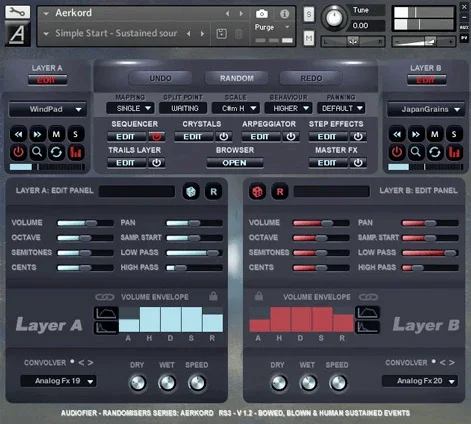Click Layer A red EDIT button
Viewport: 471px width, 424px height.
(47, 80)
